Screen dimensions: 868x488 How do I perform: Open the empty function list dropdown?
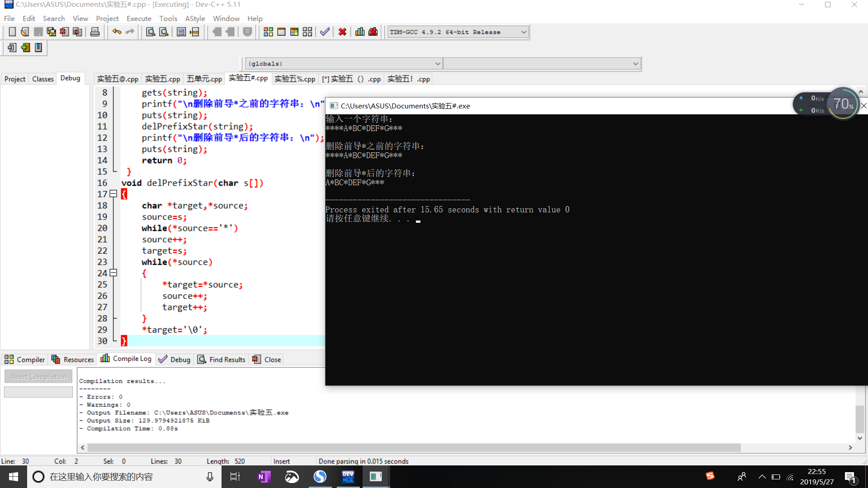click(635, 64)
